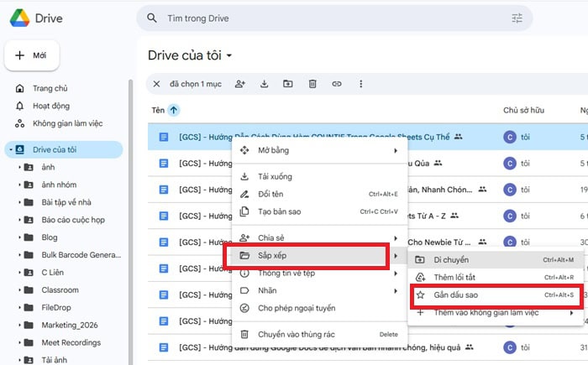This screenshot has height=365, width=588.
Task: Click the share (add person) toolbar icon
Action: pos(240,84)
